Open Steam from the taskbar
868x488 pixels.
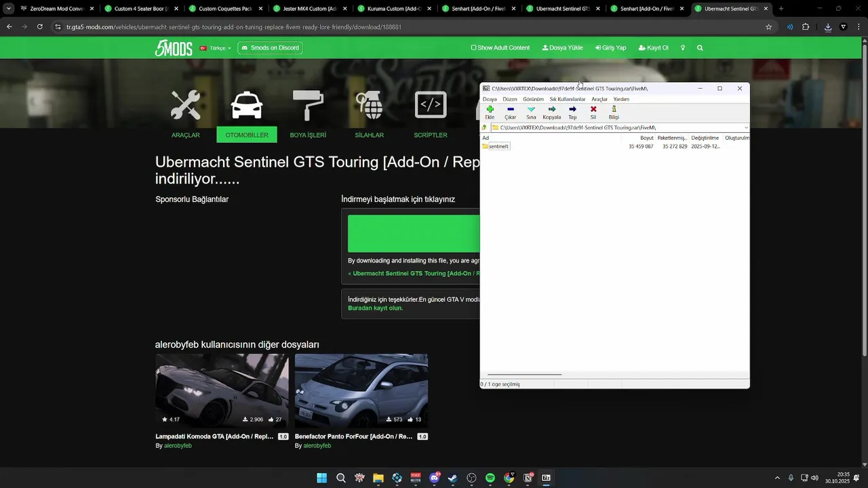coord(453,478)
